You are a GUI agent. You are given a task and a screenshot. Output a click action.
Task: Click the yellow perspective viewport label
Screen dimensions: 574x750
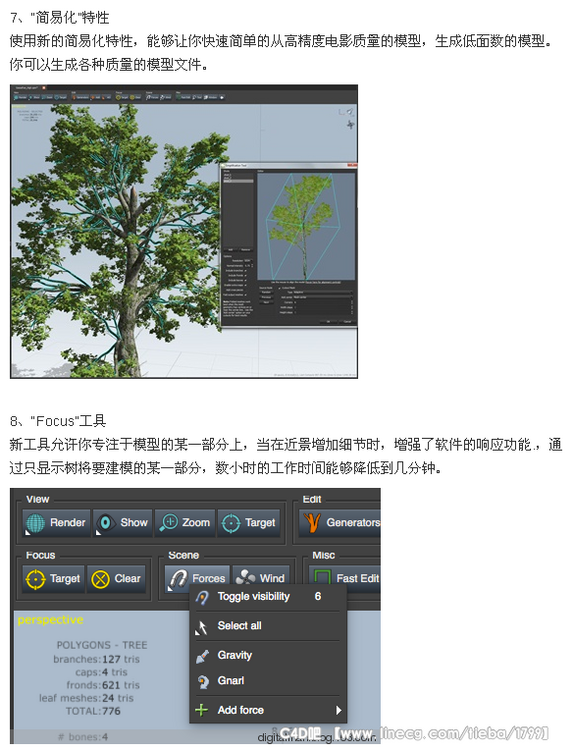tap(50, 620)
